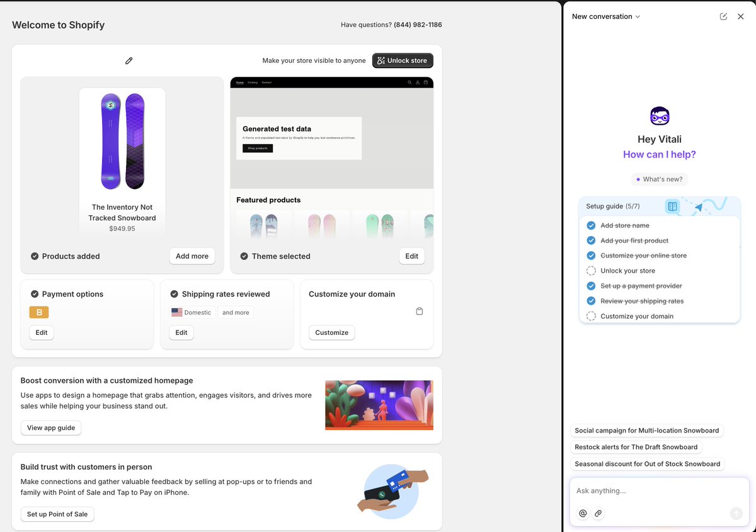
Task: Click Home in theme preview navigation
Action: point(240,82)
